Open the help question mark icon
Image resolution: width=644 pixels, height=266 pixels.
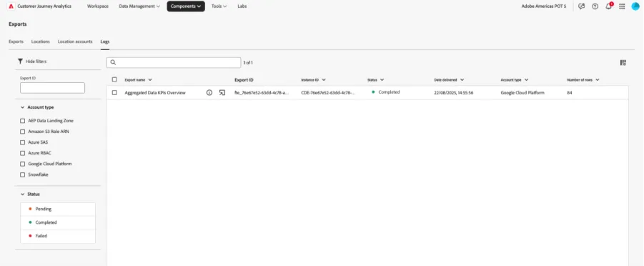[x=595, y=6]
